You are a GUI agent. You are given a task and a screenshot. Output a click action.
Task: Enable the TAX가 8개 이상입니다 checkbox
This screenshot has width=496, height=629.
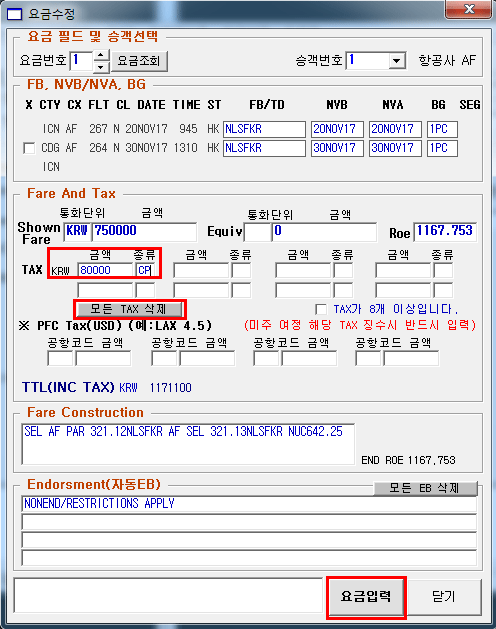[321, 309]
